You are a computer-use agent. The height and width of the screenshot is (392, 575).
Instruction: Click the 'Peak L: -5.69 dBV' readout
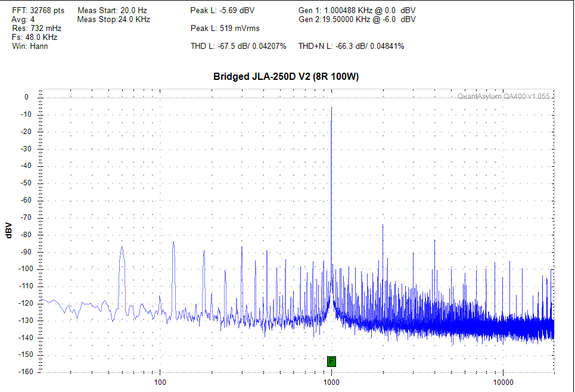(x=222, y=10)
